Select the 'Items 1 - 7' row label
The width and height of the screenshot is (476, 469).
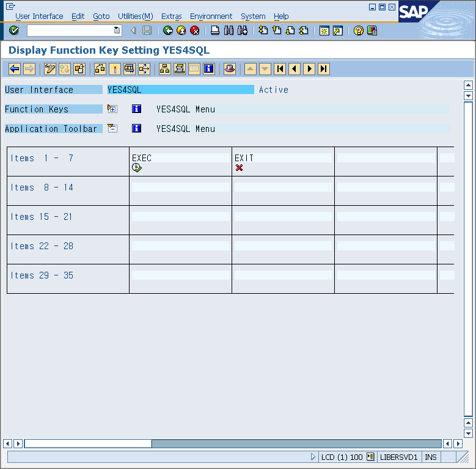[42, 158]
